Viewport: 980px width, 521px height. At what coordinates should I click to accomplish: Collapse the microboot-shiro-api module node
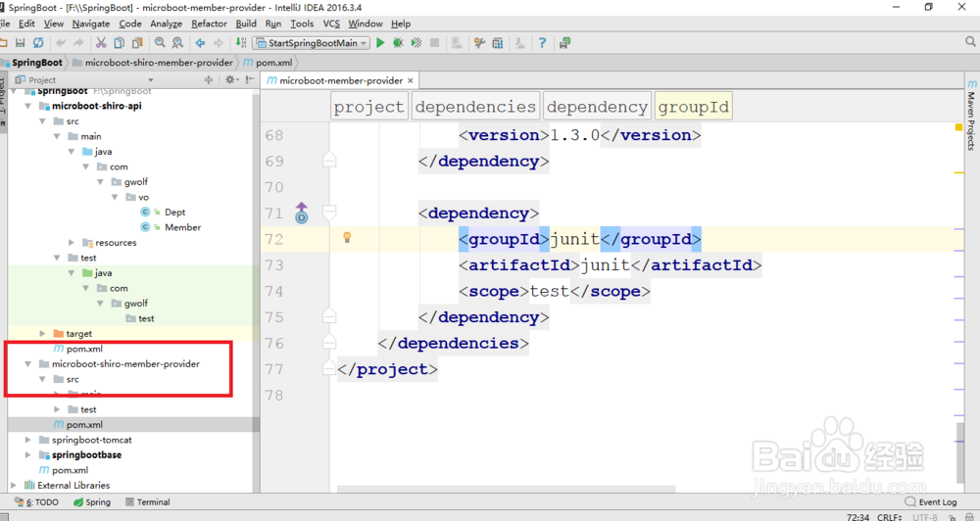tap(28, 106)
